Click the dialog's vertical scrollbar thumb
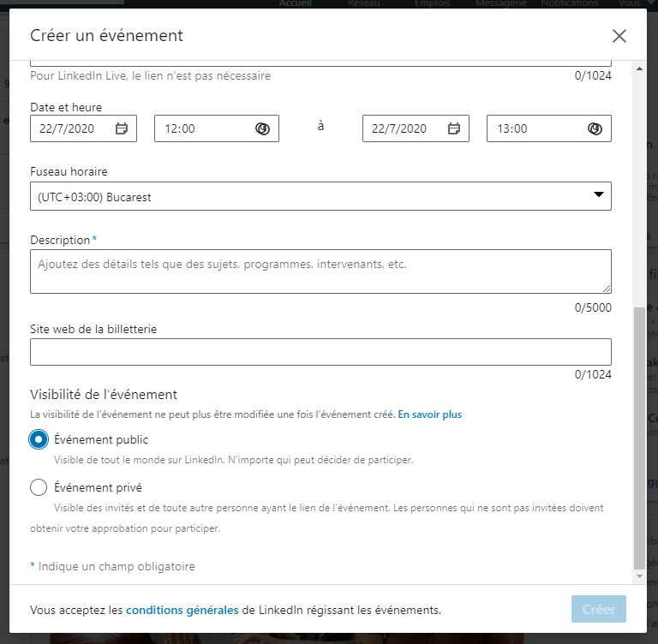 639,438
